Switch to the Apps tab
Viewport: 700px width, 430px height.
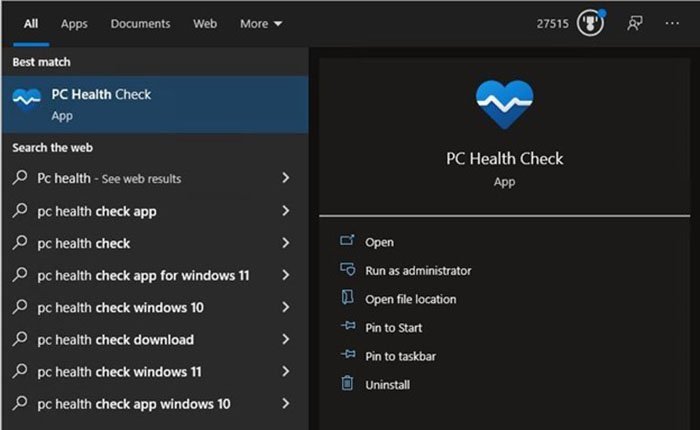pyautogui.click(x=74, y=24)
